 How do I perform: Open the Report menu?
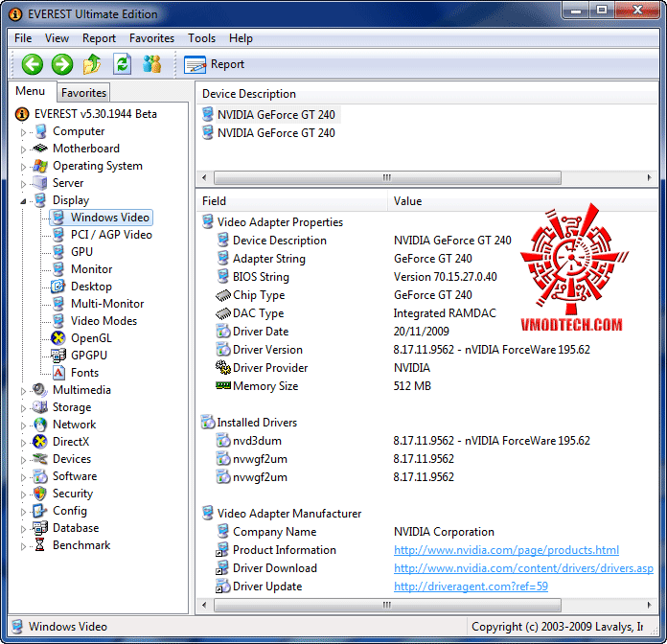pos(99,38)
